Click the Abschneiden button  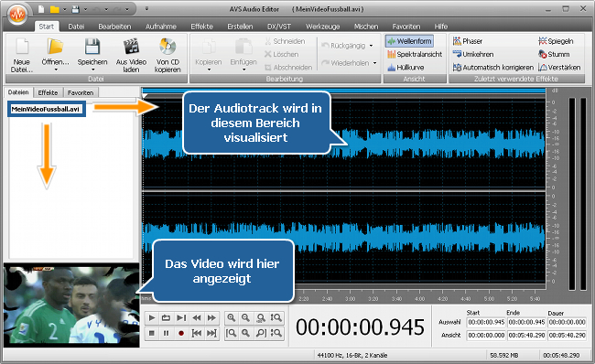288,67
